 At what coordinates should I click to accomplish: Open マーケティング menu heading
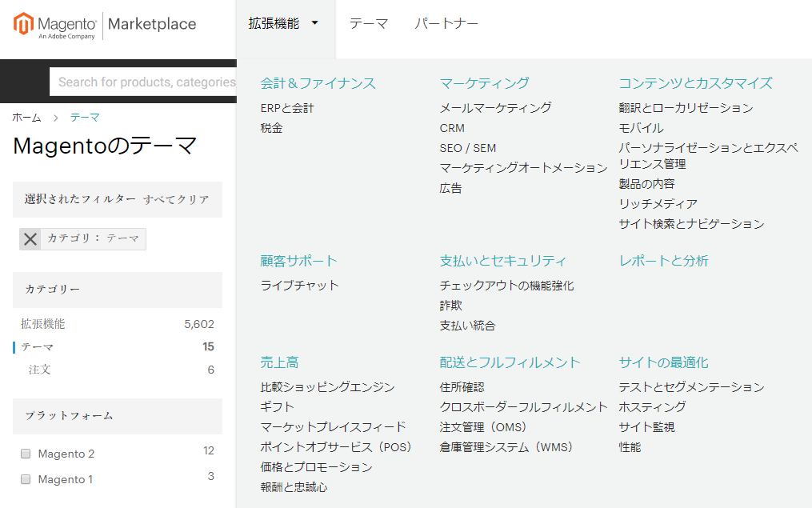[484, 83]
